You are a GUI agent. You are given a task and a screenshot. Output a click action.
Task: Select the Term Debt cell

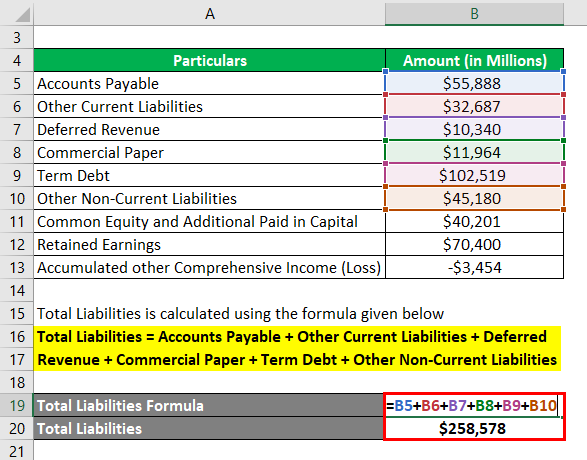coord(209,176)
